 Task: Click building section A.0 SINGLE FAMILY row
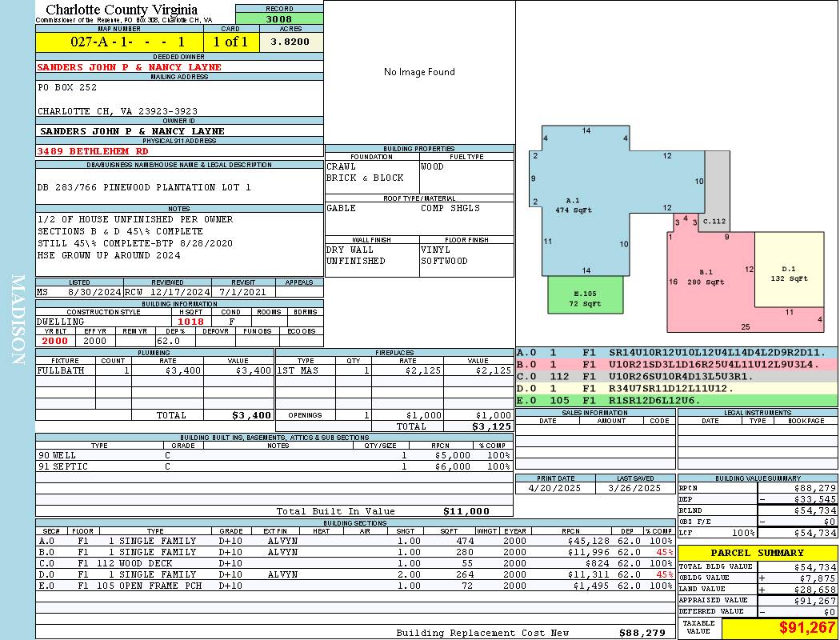355,541
